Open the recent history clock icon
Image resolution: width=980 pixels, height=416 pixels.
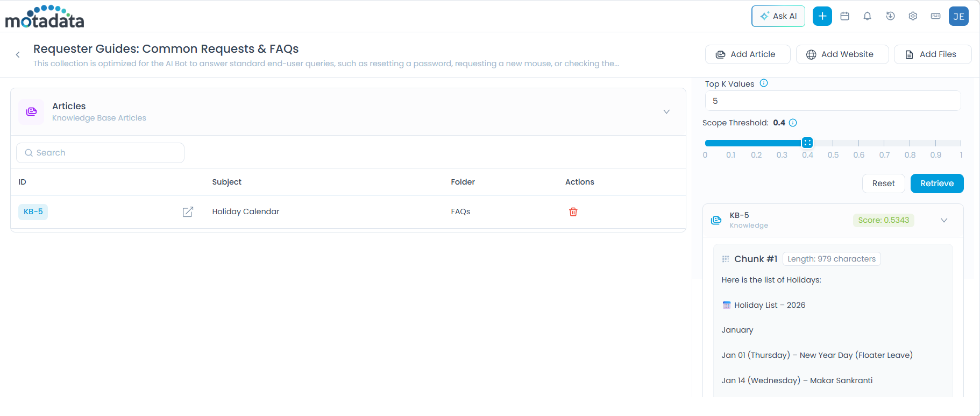point(890,16)
